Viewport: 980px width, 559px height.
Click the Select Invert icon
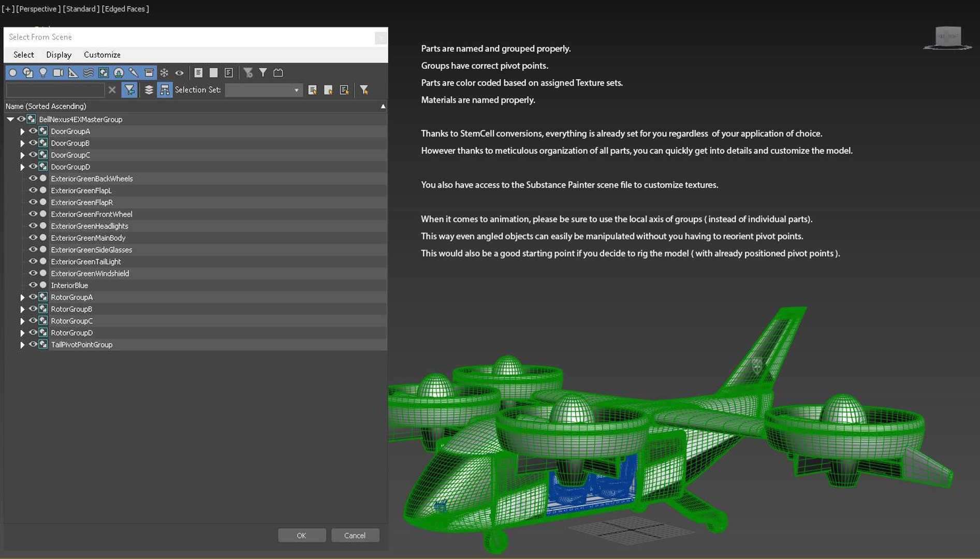click(228, 73)
